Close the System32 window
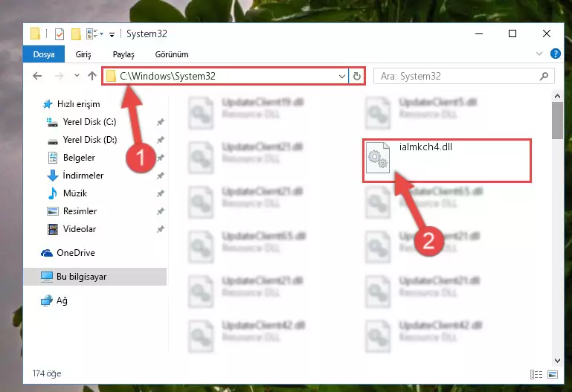Viewport: 572px width, 392px height. tap(546, 33)
